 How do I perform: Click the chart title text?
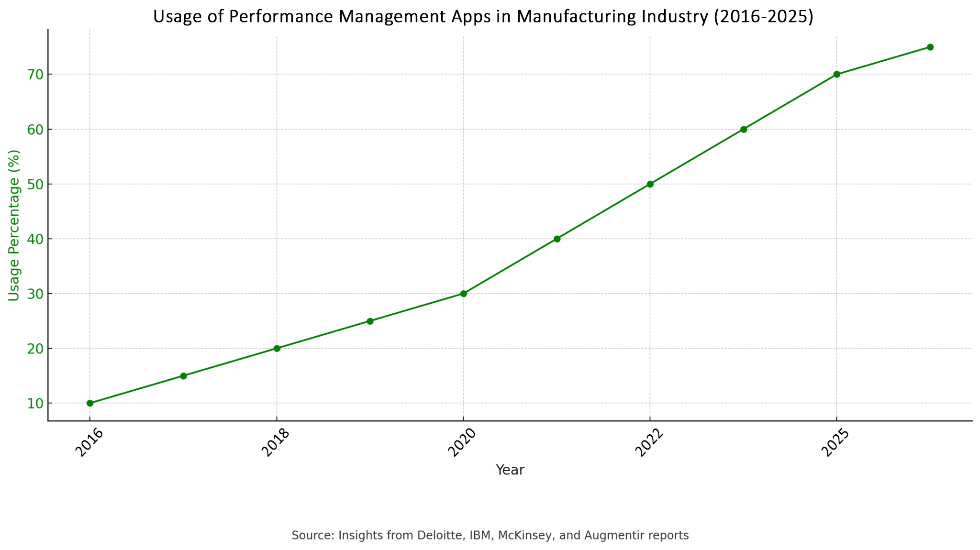[x=483, y=17]
